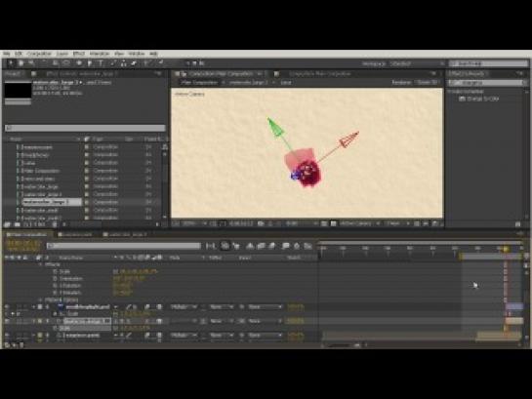Click the Frame Blending enable icon in the timeline

click(261, 246)
